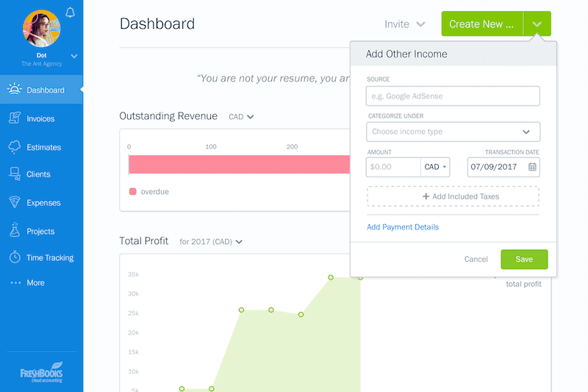
Task: Open the Choose income type dropdown
Action: coord(453,132)
